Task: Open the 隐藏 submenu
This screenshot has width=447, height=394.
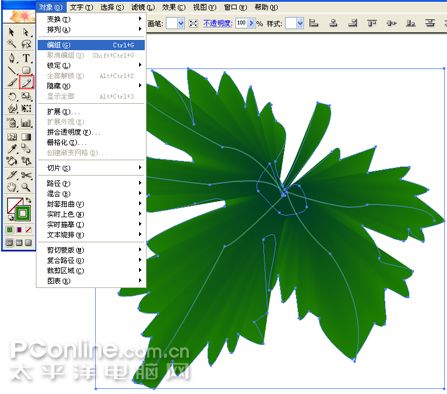Action: 91,86
